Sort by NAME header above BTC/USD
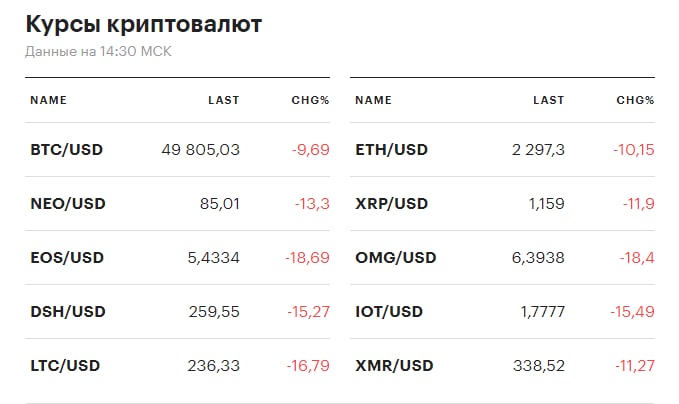Screen dimensions: 679x404 click(48, 100)
